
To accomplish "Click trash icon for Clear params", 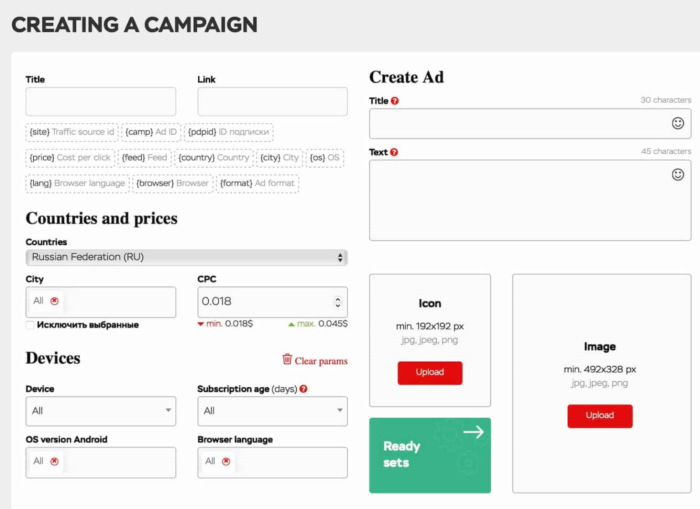I will [287, 359].
